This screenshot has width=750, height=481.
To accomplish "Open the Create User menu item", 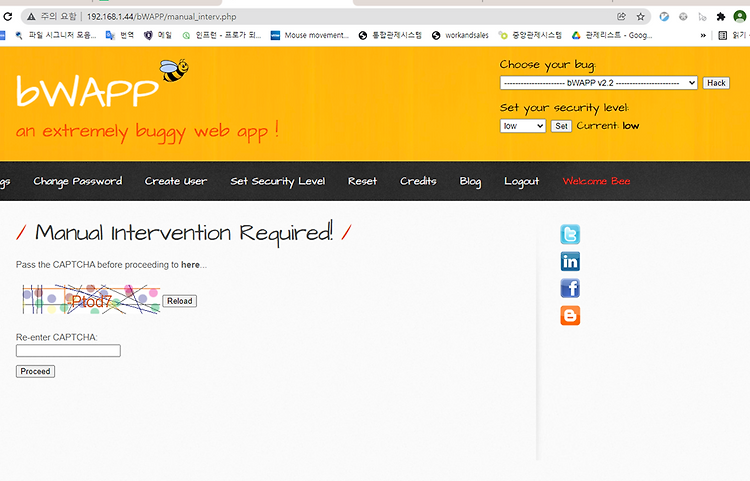I will pyautogui.click(x=176, y=181).
